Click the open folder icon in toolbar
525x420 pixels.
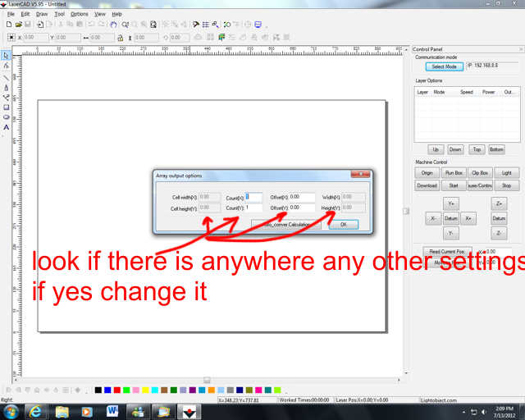tap(16, 25)
